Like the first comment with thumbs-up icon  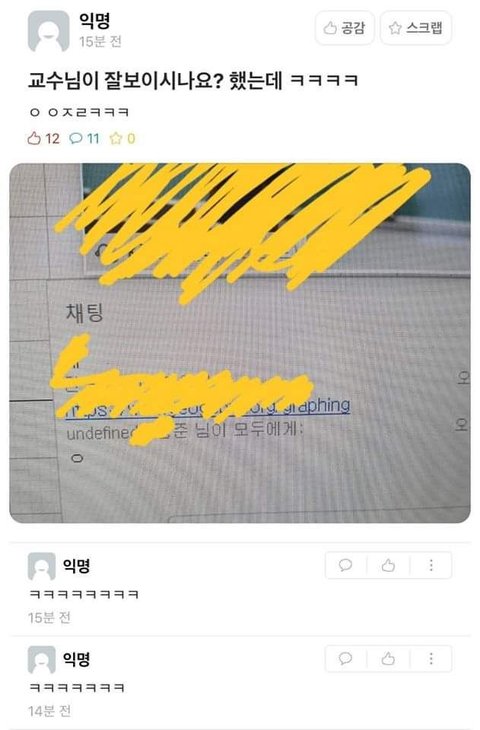(x=388, y=565)
